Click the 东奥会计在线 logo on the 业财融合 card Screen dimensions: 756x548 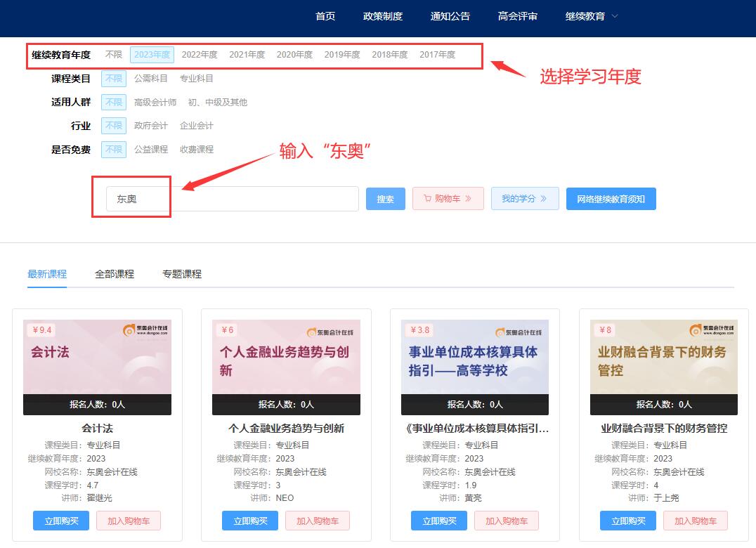pos(712,327)
